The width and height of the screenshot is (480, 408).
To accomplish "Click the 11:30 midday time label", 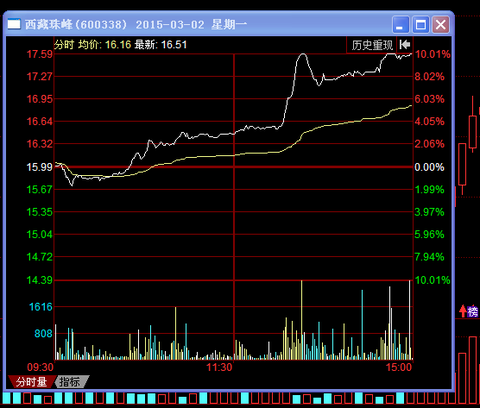I will coord(219,367).
